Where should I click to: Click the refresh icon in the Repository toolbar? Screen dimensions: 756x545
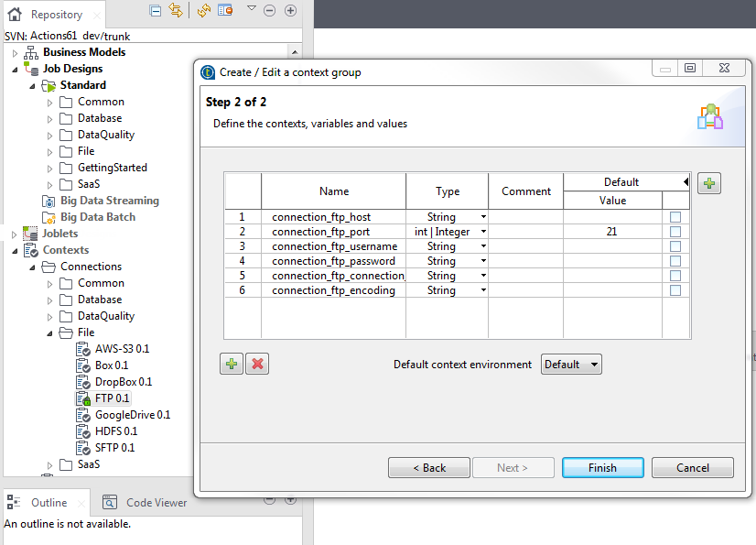pos(203,10)
